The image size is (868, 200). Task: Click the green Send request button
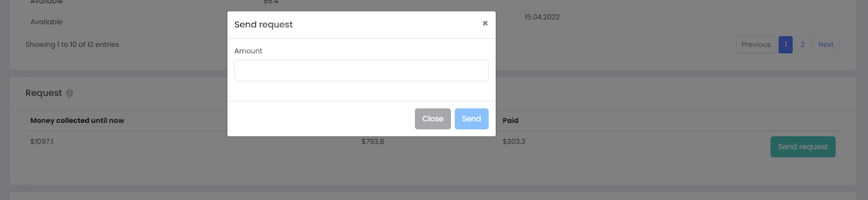pos(803,147)
